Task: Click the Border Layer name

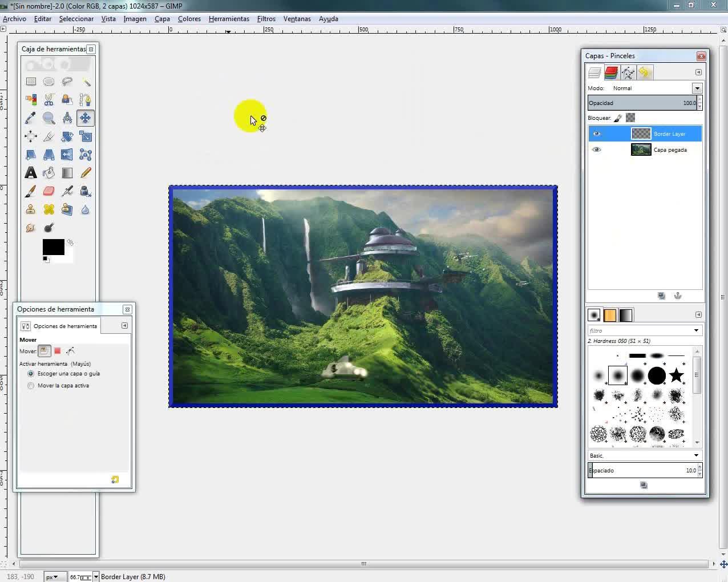Action: [x=670, y=134]
